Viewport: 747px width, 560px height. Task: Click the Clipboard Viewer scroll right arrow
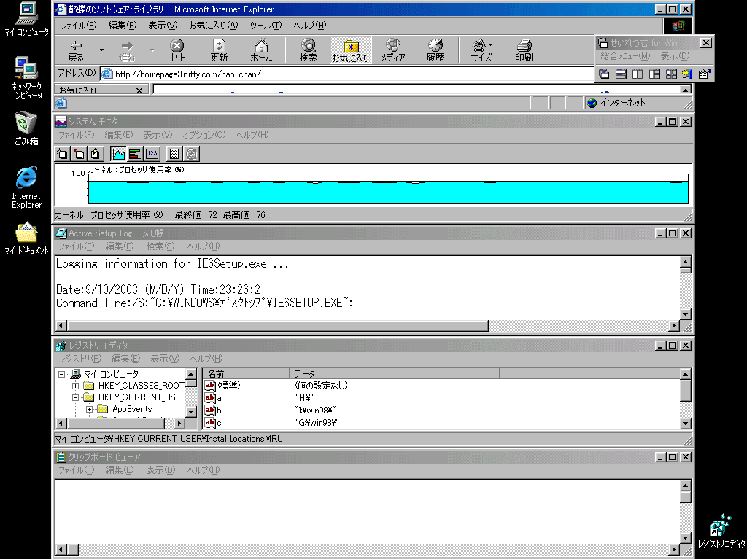click(x=674, y=550)
